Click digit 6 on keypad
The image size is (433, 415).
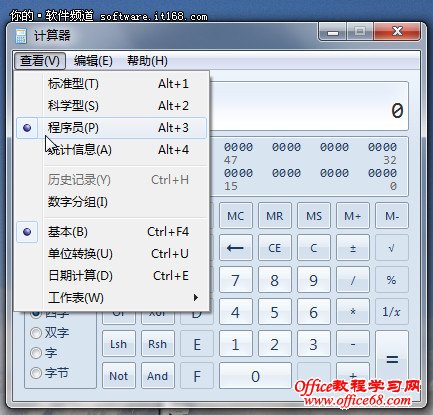pos(314,312)
